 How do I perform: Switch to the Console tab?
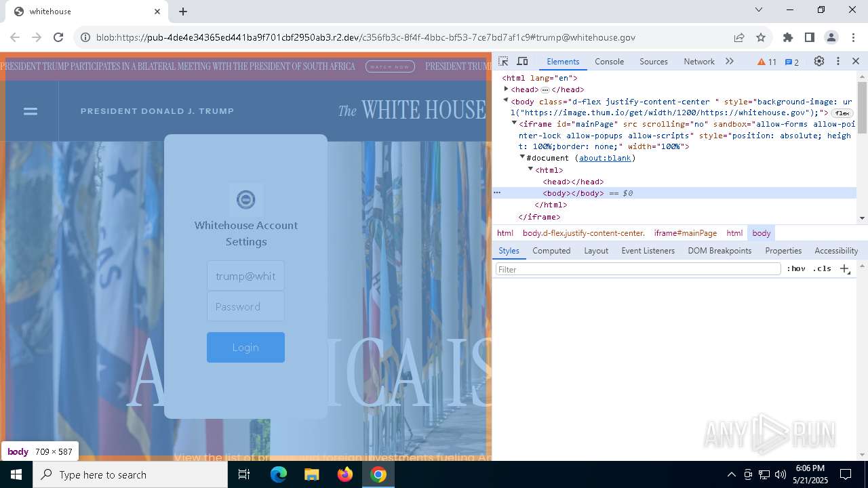pos(609,61)
